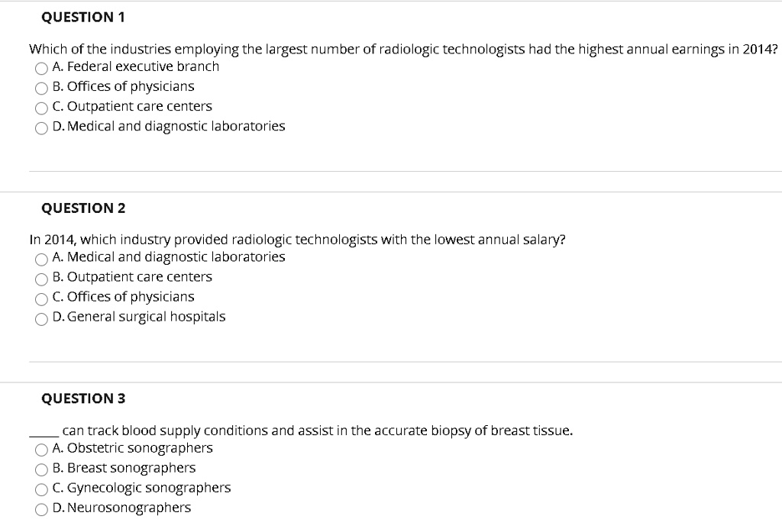The image size is (782, 532).
Task: Select Outpatient care centers for Question 2
Action: [x=41, y=279]
